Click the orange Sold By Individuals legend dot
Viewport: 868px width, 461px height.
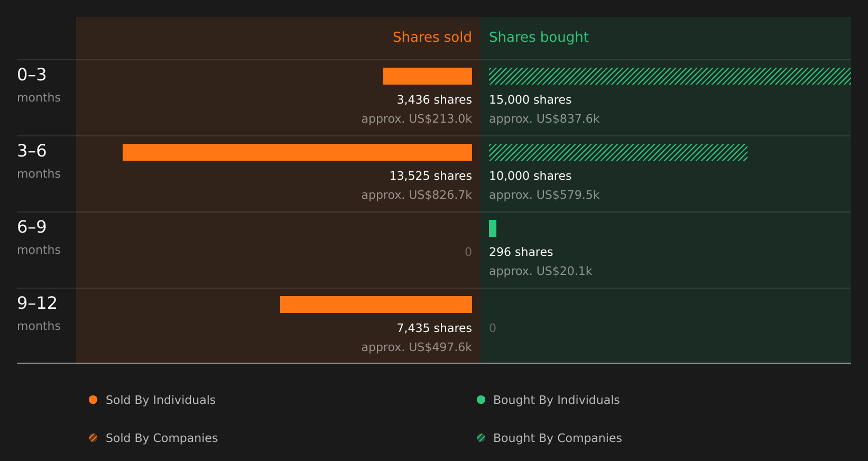93,400
